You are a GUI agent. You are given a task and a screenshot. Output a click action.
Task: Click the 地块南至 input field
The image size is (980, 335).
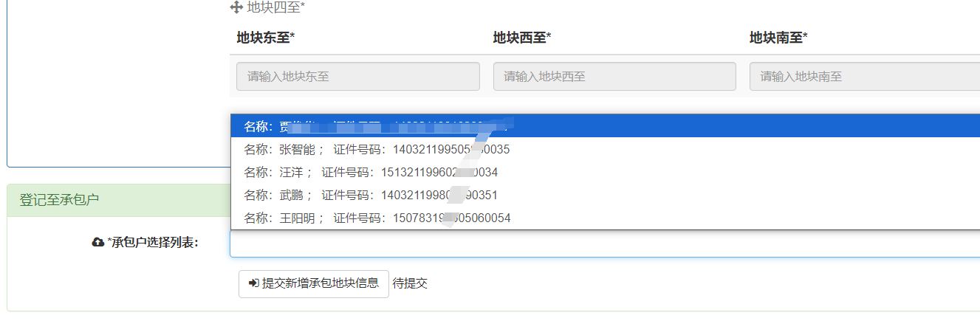(x=864, y=77)
